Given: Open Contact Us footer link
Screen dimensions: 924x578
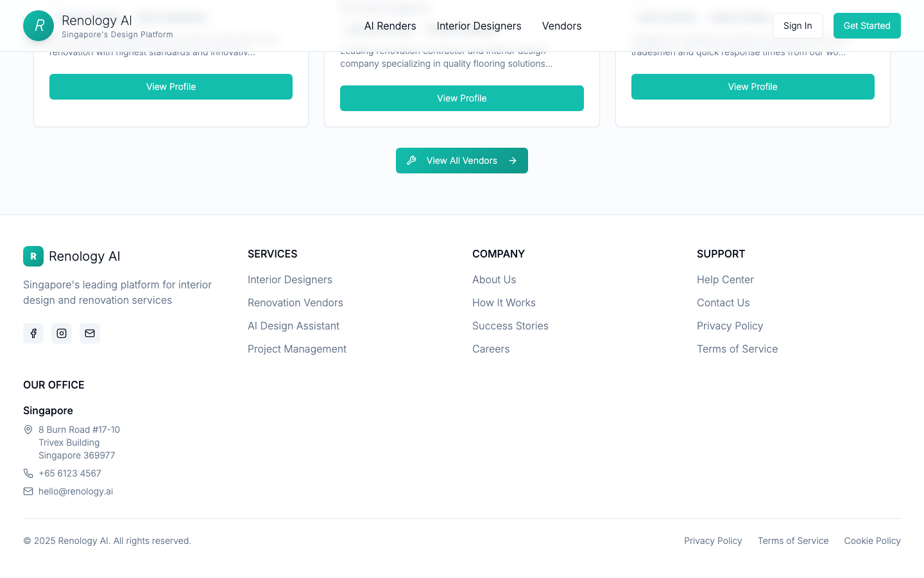Looking at the screenshot, I should (x=723, y=302).
